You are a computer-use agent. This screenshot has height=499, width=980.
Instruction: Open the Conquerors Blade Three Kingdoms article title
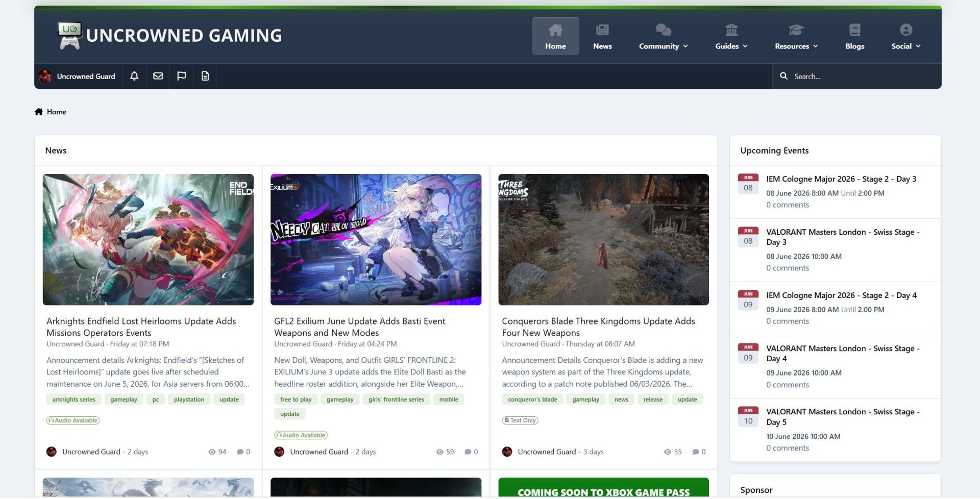coord(598,327)
